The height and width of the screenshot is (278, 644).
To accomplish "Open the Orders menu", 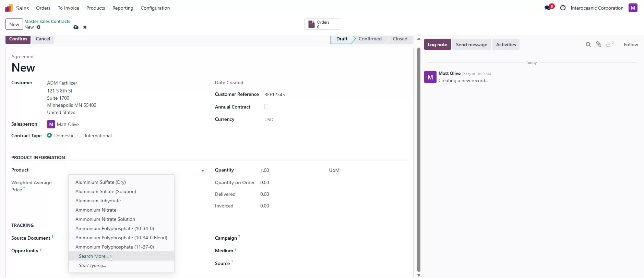I will pos(43,8).
